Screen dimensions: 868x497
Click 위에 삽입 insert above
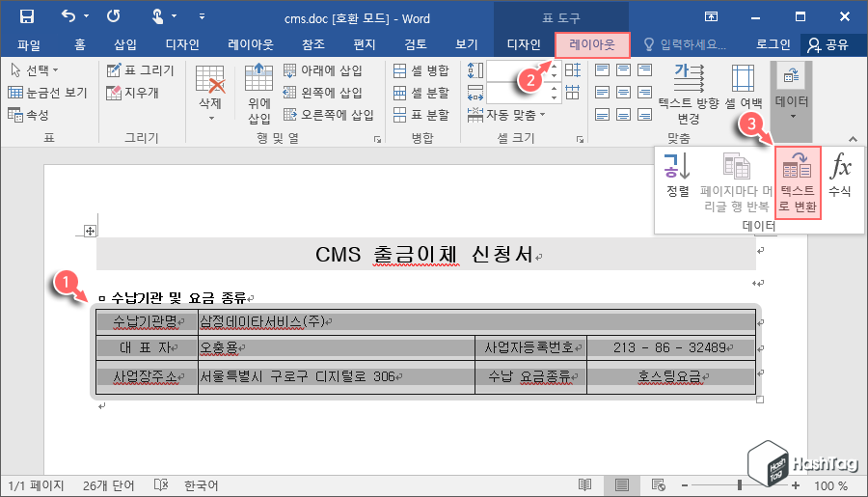point(259,93)
